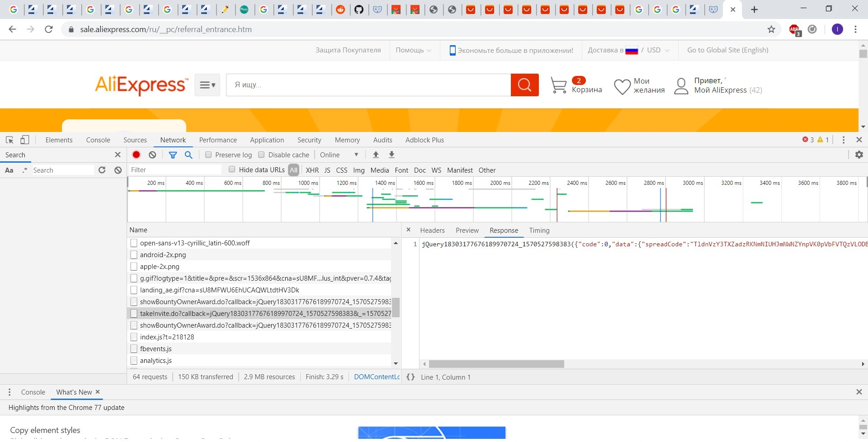The image size is (868, 442).
Task: Open the Chrome three-dot main menu
Action: (855, 29)
